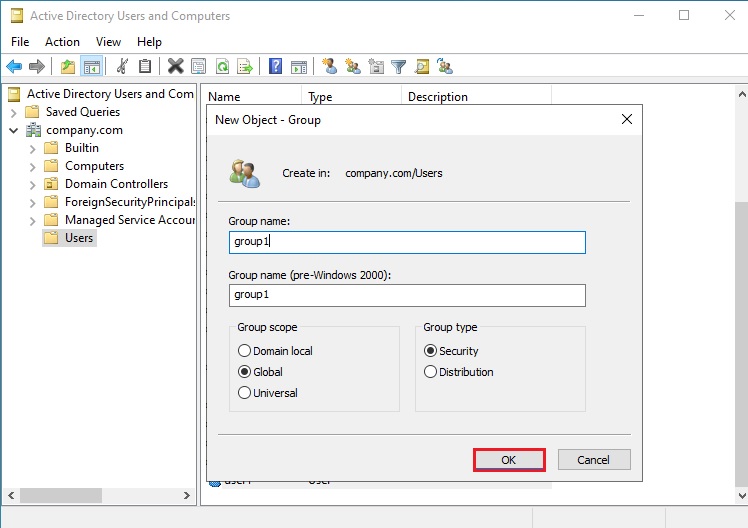The height and width of the screenshot is (528, 748).
Task: Close the New Object - Group dialog
Action: [627, 119]
